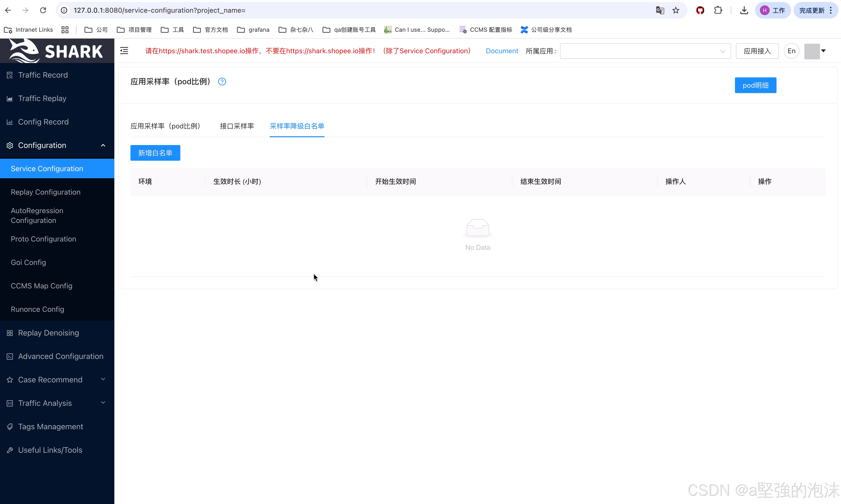
Task: Reload the page with refresh icon
Action: [x=43, y=10]
